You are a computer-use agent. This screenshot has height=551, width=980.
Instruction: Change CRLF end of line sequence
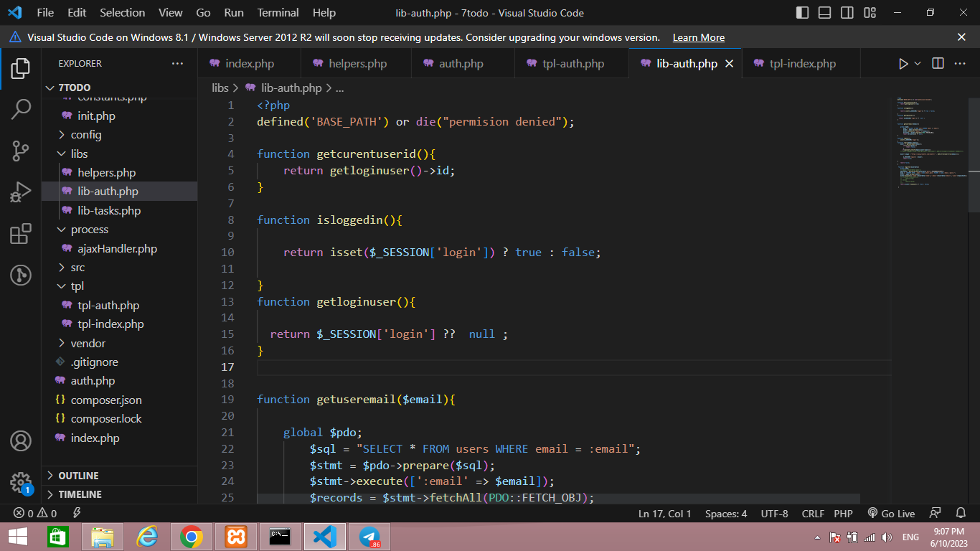(x=813, y=514)
